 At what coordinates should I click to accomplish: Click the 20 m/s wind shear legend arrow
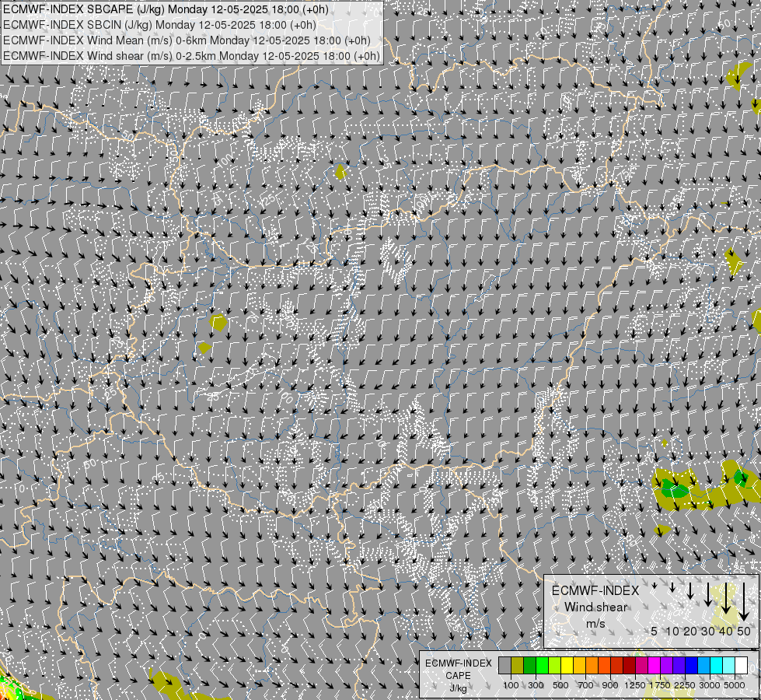click(x=690, y=590)
